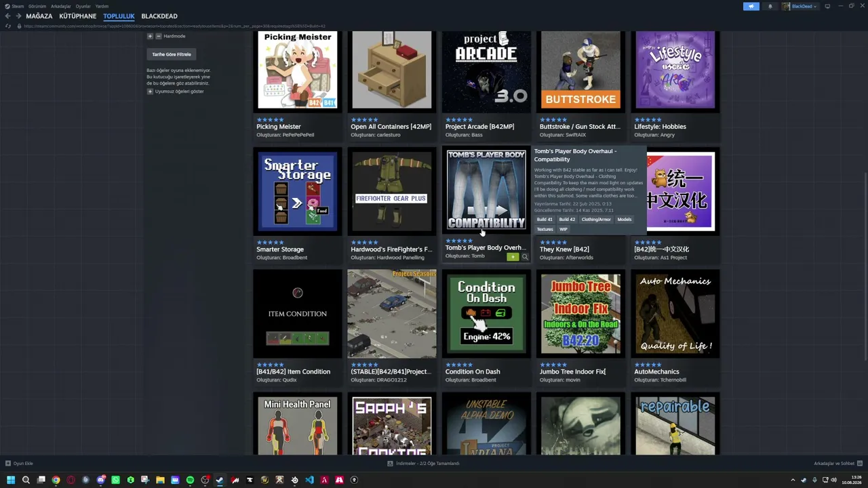The width and height of the screenshot is (868, 488).
Task: Click the workshop URL address bar
Action: click(x=175, y=26)
